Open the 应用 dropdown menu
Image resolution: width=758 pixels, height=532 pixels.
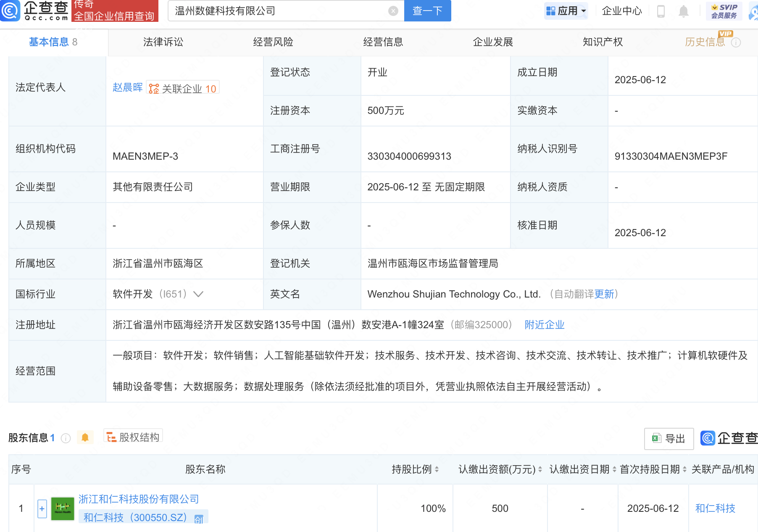coord(566,11)
